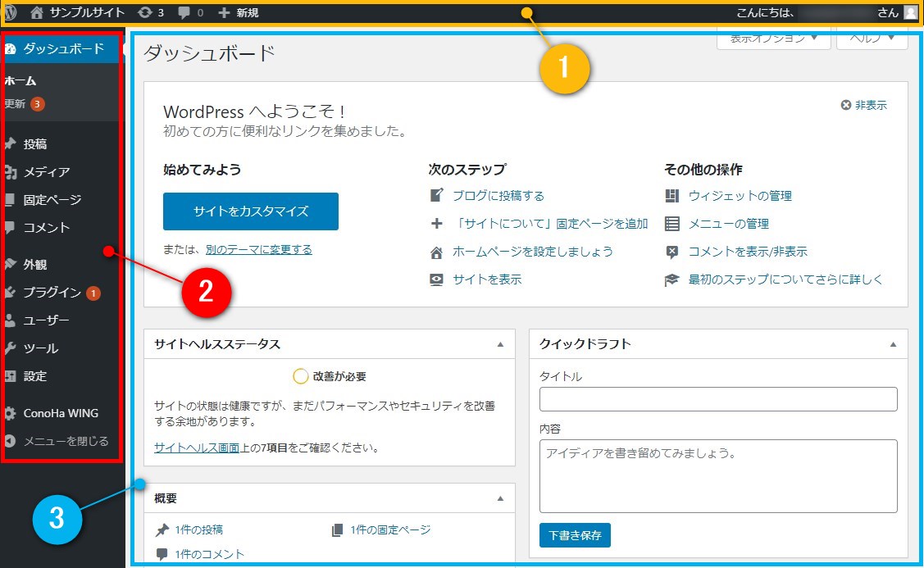The width and height of the screenshot is (924, 568).
Task: Select the ツール wrench icon in sidebar
Action: 10,348
